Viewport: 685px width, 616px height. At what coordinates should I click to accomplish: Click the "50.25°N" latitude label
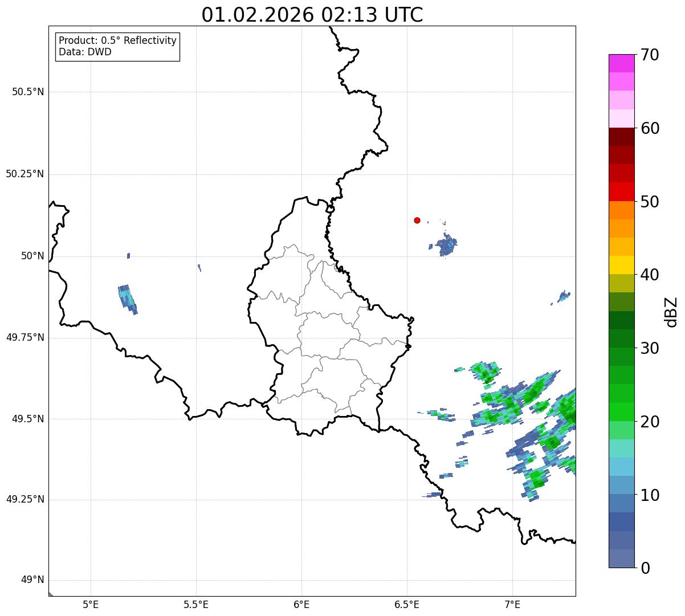click(25, 174)
